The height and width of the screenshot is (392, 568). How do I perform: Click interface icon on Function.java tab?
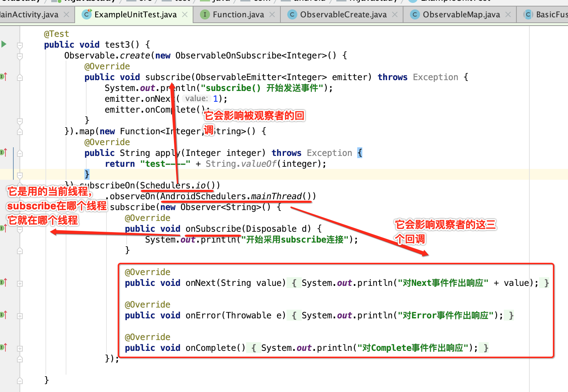tap(205, 14)
